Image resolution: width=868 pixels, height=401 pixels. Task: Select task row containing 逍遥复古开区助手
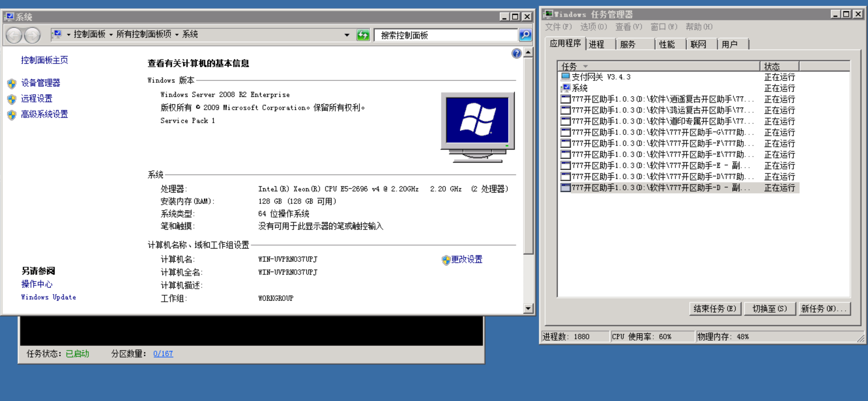679,99
